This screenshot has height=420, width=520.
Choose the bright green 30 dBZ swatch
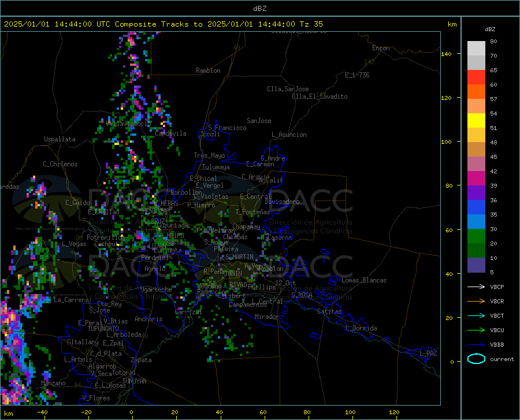click(476, 236)
